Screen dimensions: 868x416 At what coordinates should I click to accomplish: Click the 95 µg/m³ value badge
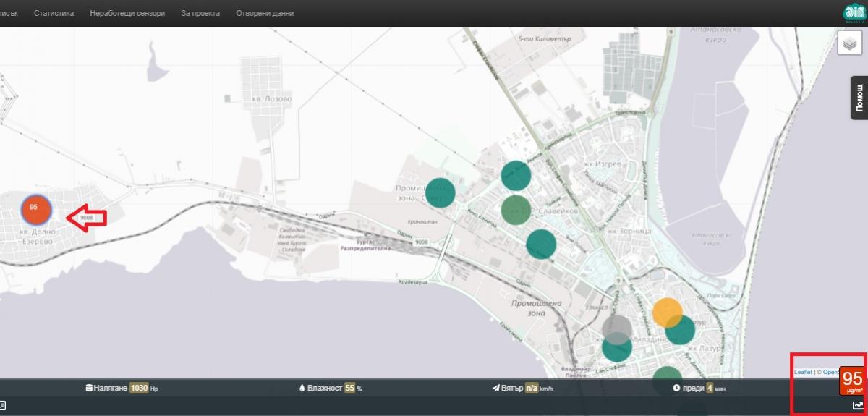[852, 381]
